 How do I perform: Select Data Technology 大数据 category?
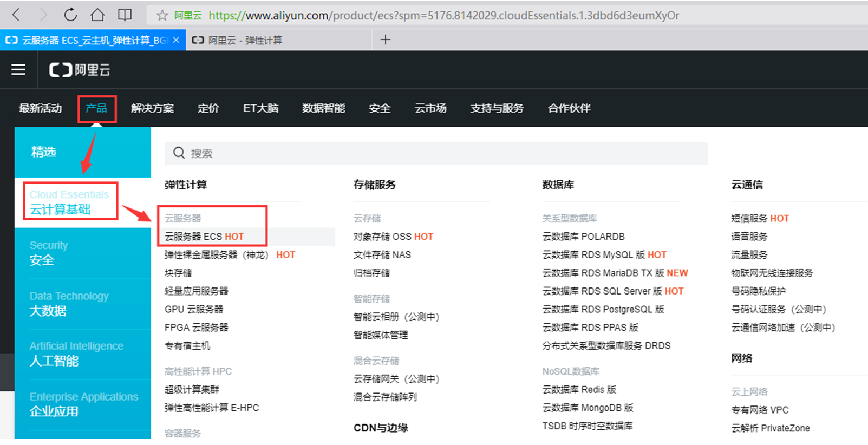(x=69, y=303)
